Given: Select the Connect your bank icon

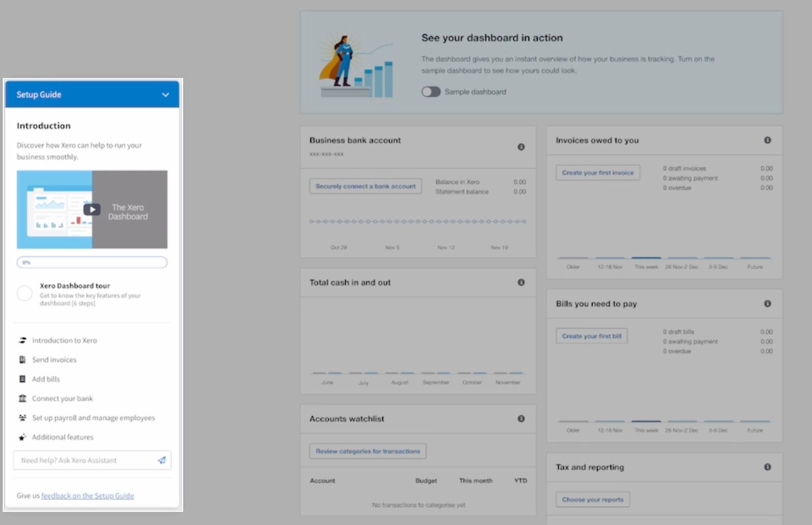Looking at the screenshot, I should (x=22, y=398).
